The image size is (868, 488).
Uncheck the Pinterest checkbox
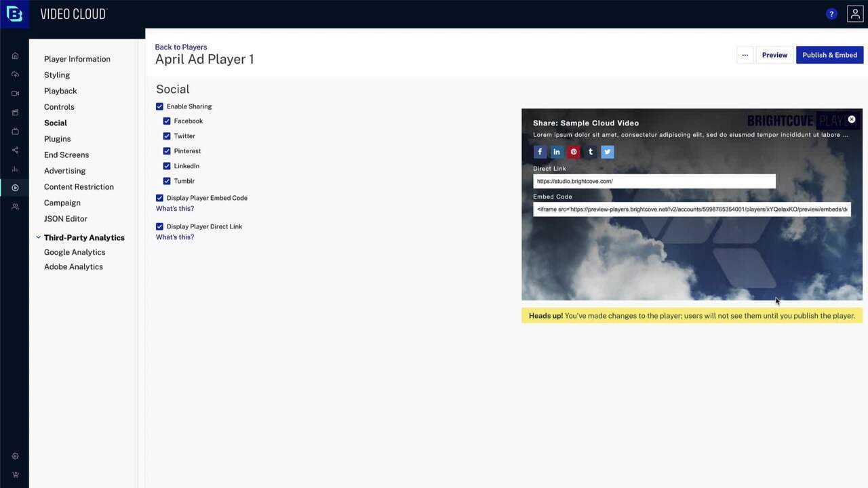point(167,151)
